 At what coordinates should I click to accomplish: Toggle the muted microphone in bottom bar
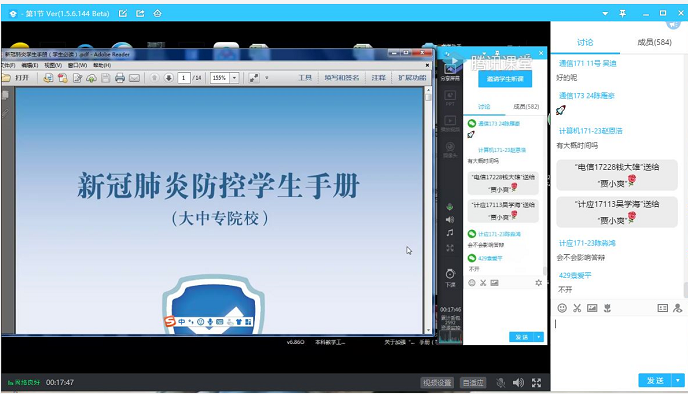pyautogui.click(x=500, y=383)
